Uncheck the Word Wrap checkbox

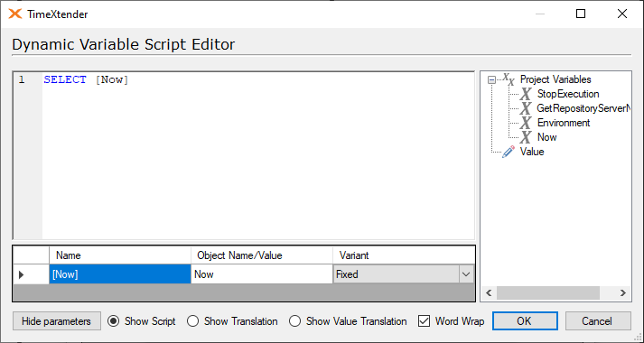pos(424,320)
